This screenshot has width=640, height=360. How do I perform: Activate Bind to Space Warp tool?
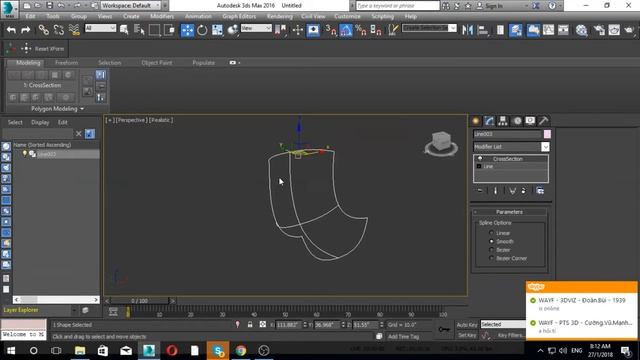click(74, 30)
